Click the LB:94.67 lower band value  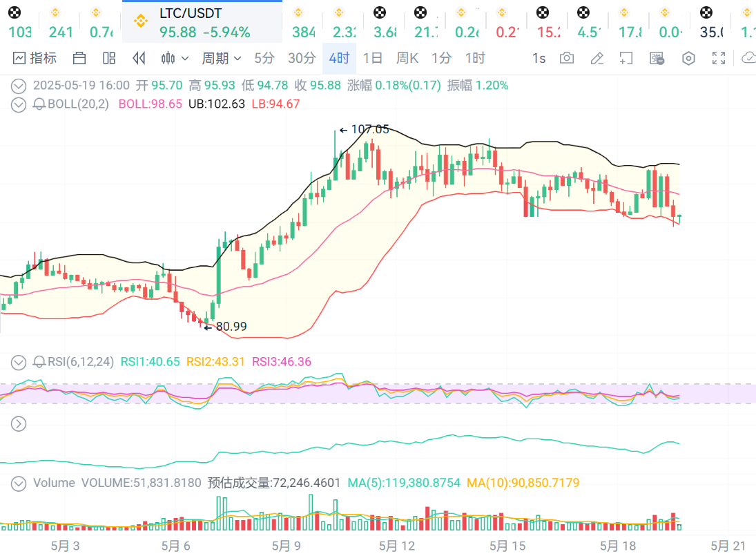[x=275, y=104]
